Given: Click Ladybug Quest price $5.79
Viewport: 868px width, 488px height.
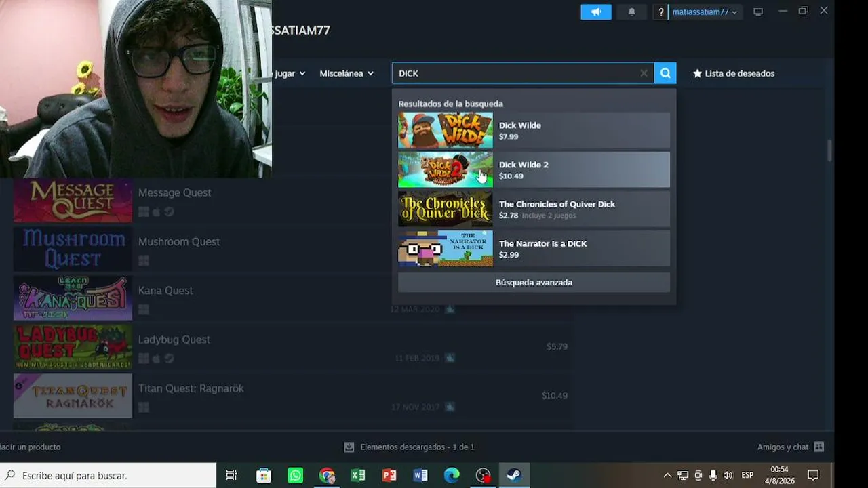Looking at the screenshot, I should tap(557, 346).
